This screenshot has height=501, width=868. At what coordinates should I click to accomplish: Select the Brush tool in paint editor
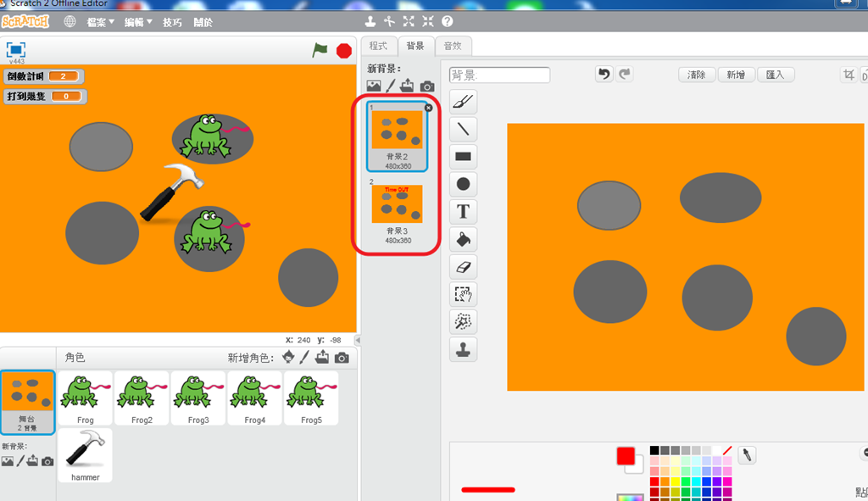coord(464,102)
